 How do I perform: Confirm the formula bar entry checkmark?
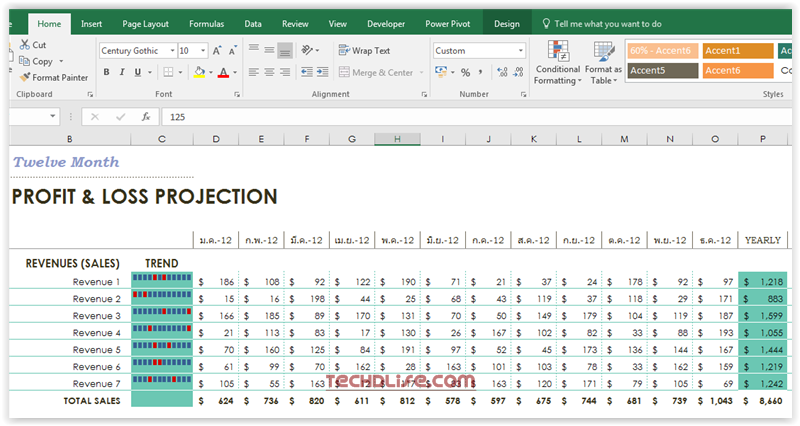[x=120, y=117]
